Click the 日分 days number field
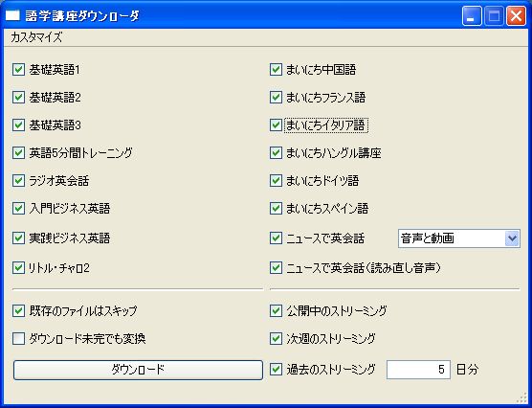Image resolution: width=532 pixels, height=408 pixels. tap(418, 370)
